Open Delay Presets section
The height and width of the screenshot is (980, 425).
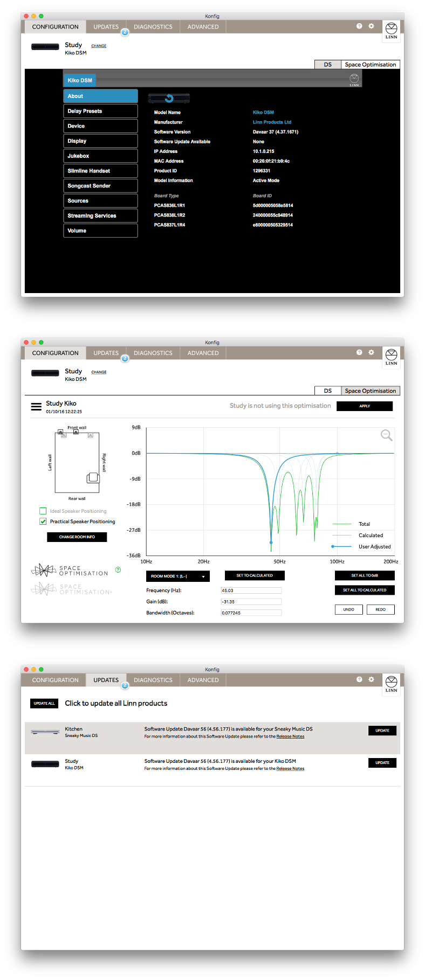click(100, 111)
